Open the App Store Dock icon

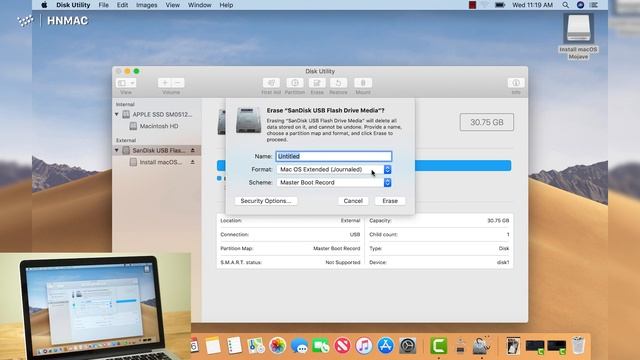385,346
